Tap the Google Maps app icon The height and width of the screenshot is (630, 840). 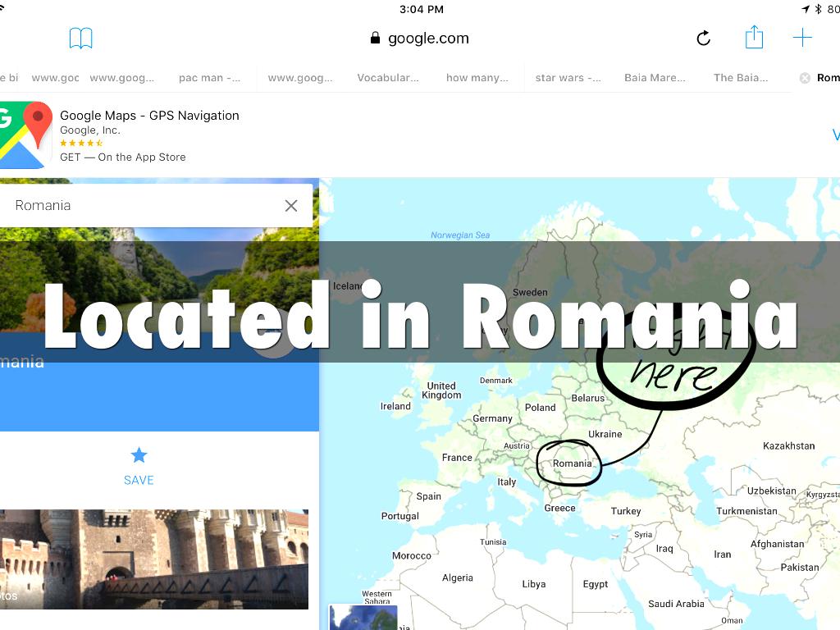25,135
